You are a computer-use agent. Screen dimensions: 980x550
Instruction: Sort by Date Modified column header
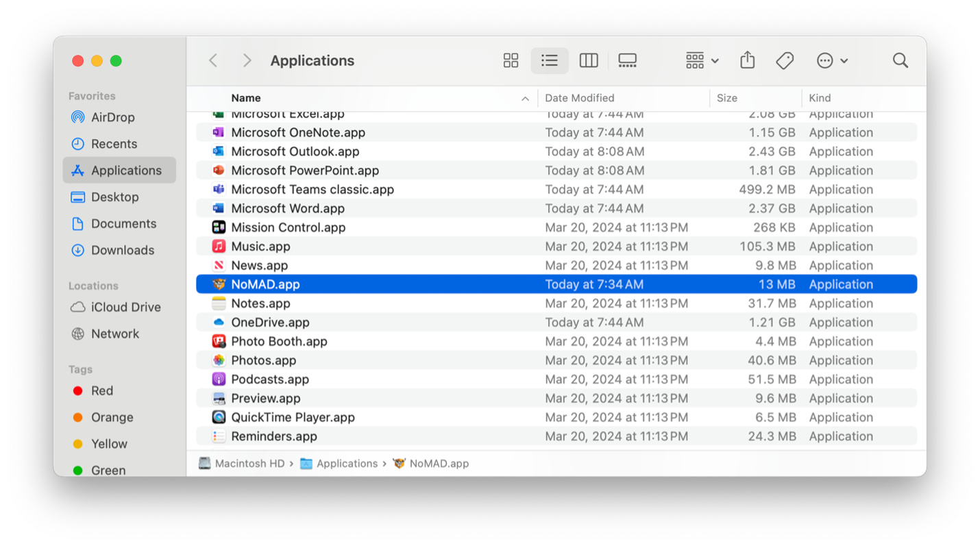click(579, 98)
